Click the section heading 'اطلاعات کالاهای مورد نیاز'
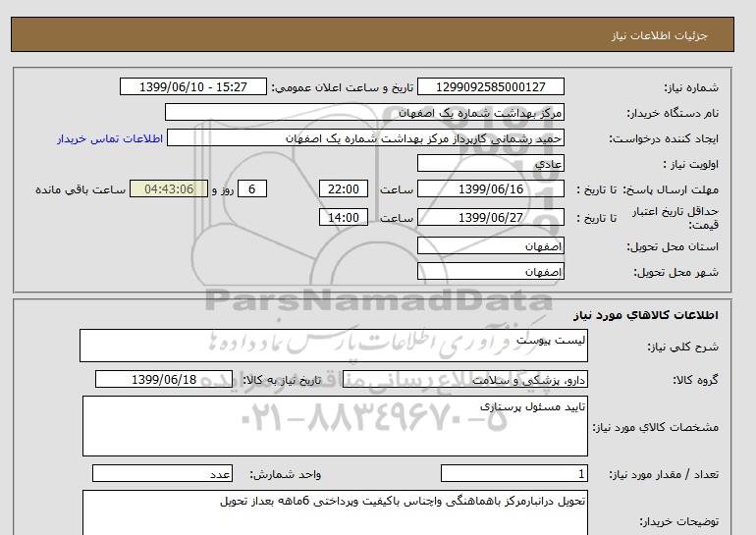The image size is (756, 535). (646, 315)
